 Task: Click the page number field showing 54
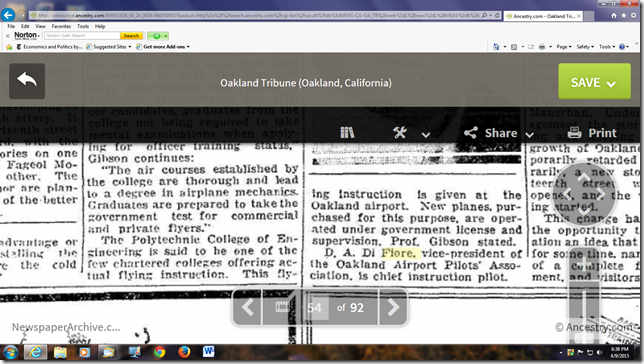[x=315, y=307]
